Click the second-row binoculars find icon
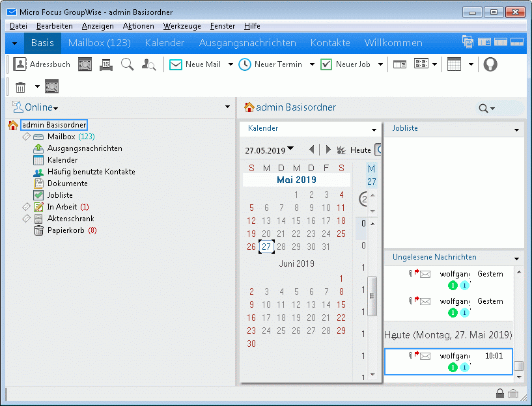This screenshot has width=532, height=406. click(x=51, y=87)
